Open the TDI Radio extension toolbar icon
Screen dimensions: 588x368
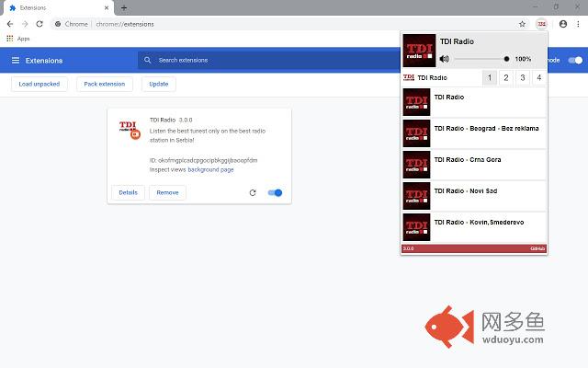541,24
